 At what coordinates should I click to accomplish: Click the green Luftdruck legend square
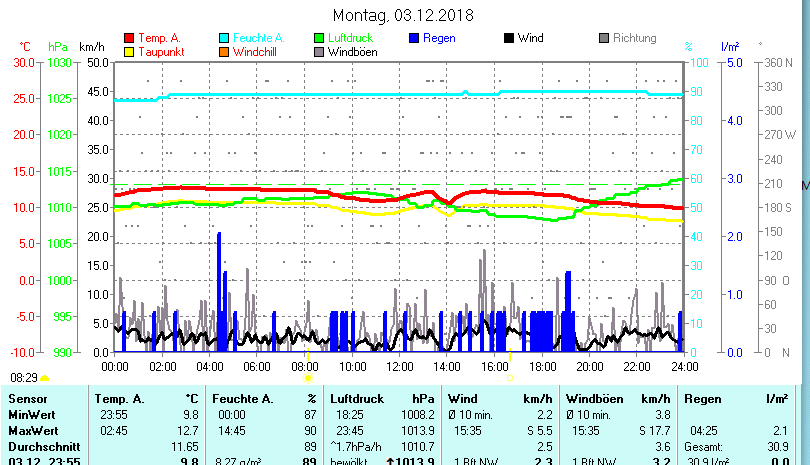[x=320, y=38]
